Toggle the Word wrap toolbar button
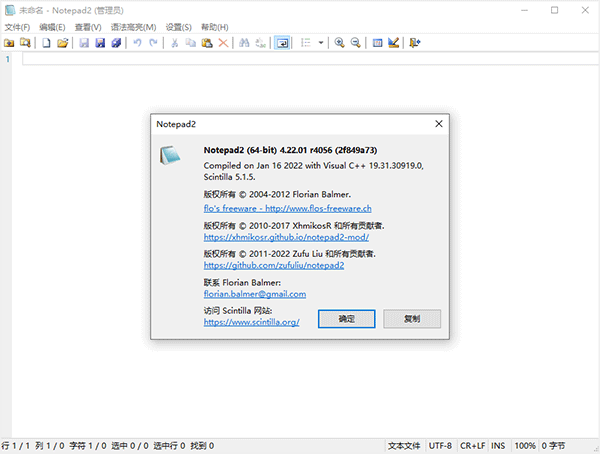 pyautogui.click(x=283, y=43)
